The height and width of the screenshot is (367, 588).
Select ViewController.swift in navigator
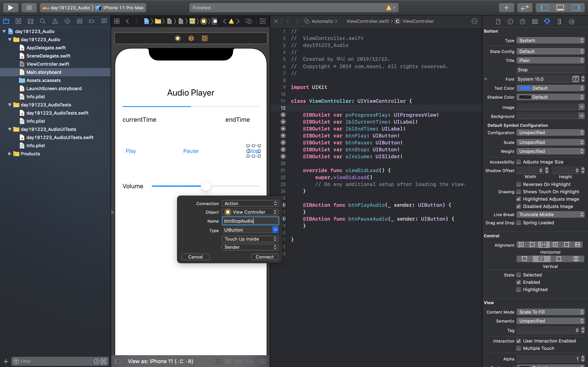tap(48, 64)
